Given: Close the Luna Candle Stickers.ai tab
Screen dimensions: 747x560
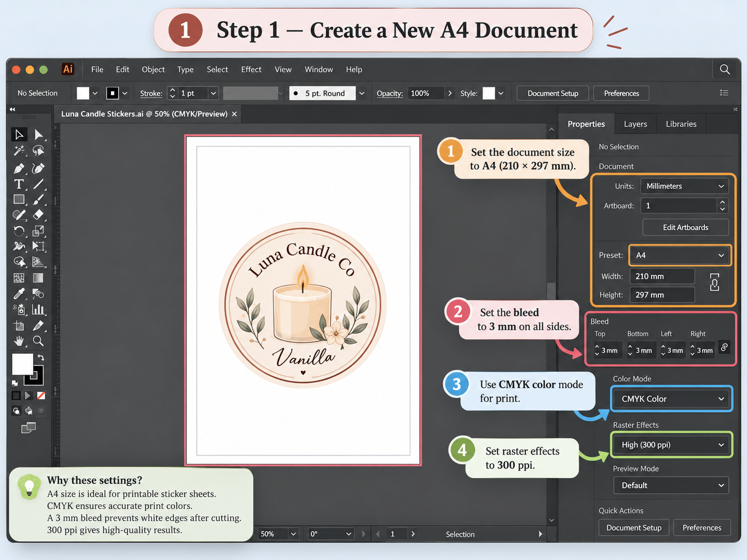Looking at the screenshot, I should [x=234, y=114].
